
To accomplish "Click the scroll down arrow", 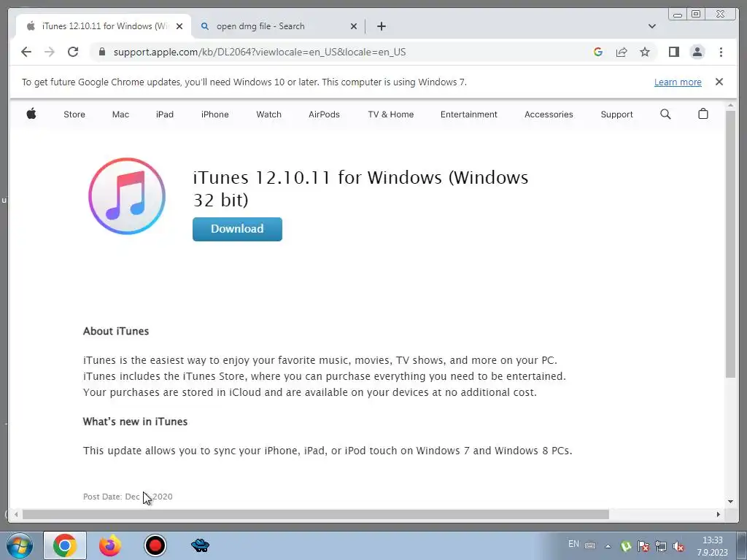I will click(x=731, y=502).
